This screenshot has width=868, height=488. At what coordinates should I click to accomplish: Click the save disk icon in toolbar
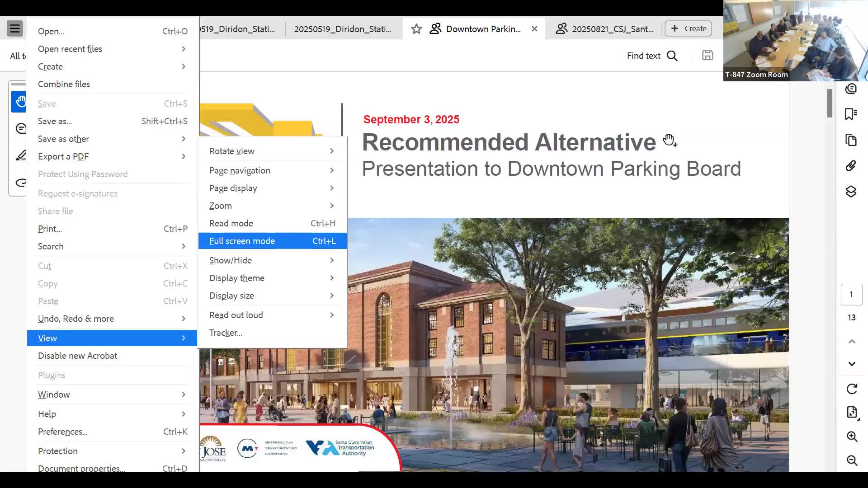coord(708,55)
